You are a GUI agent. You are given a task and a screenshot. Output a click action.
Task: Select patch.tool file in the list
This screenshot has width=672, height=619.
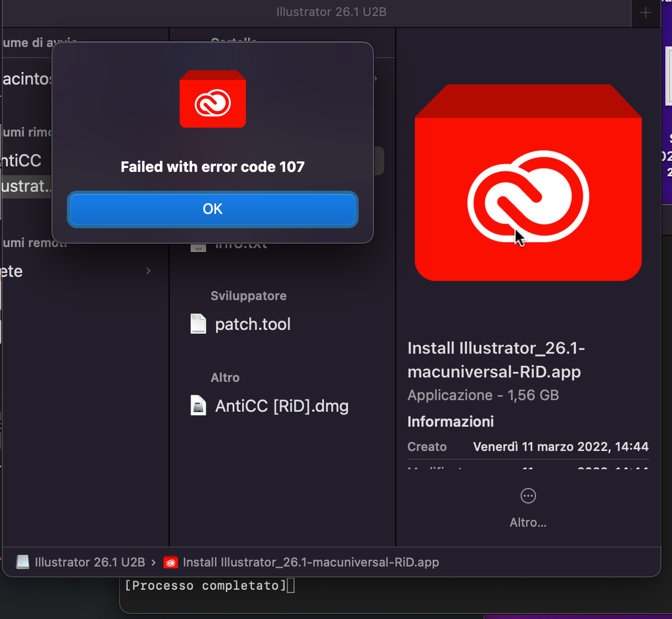[253, 324]
